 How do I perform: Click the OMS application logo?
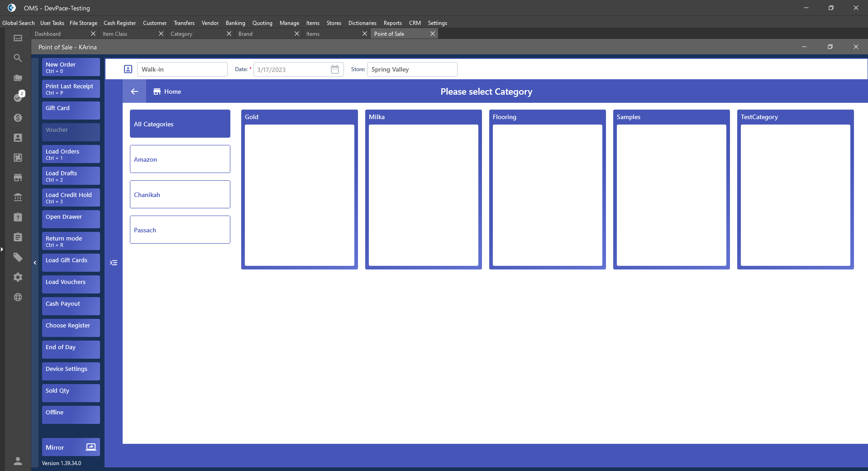(x=12, y=8)
